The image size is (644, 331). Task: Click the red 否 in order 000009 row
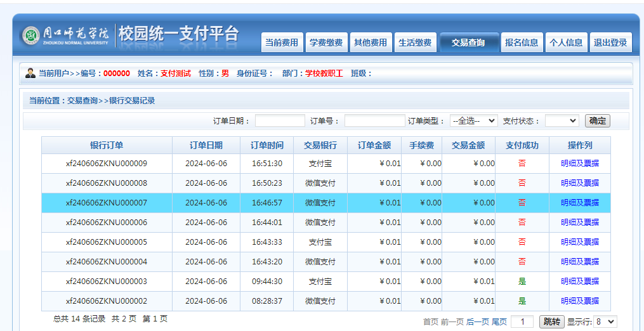click(x=522, y=164)
